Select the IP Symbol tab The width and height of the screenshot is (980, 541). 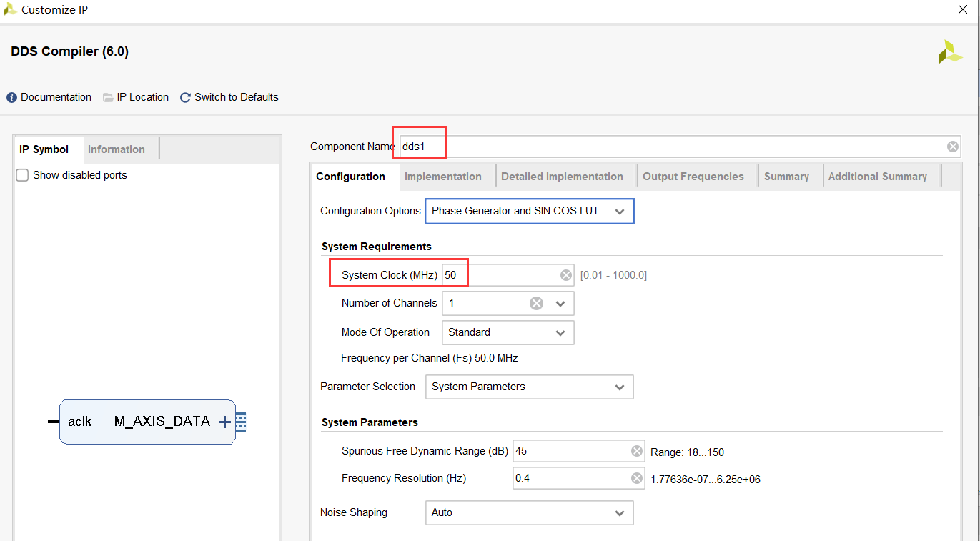coord(44,149)
